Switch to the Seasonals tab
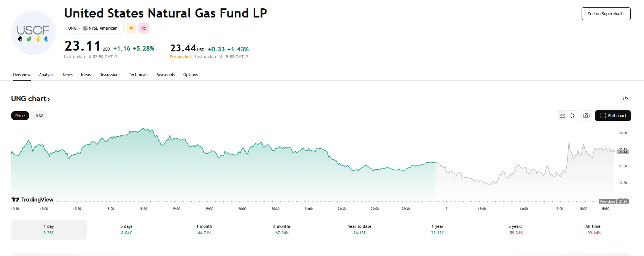The width and height of the screenshot is (644, 256). point(166,75)
